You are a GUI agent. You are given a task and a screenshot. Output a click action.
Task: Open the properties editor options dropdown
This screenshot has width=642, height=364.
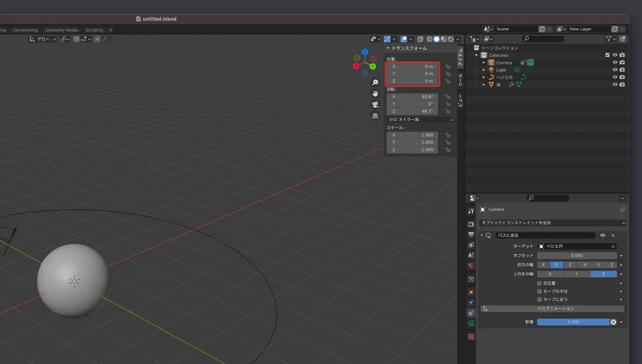click(x=622, y=198)
